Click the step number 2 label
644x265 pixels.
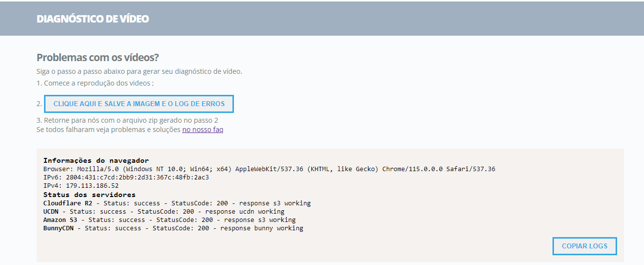coord(39,104)
